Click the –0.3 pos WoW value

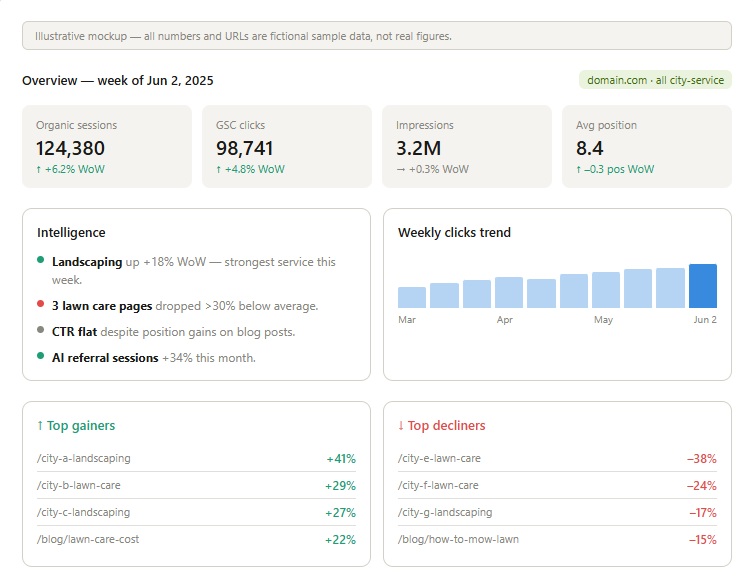point(615,169)
